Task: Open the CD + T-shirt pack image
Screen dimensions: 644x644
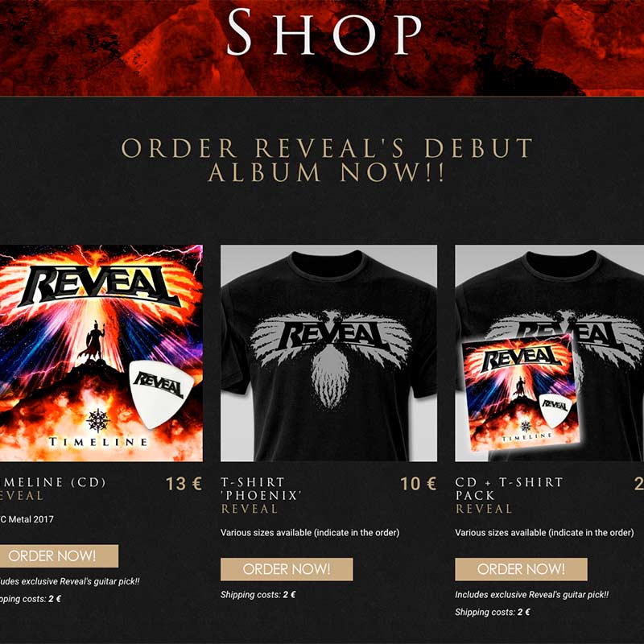Action: [x=550, y=353]
